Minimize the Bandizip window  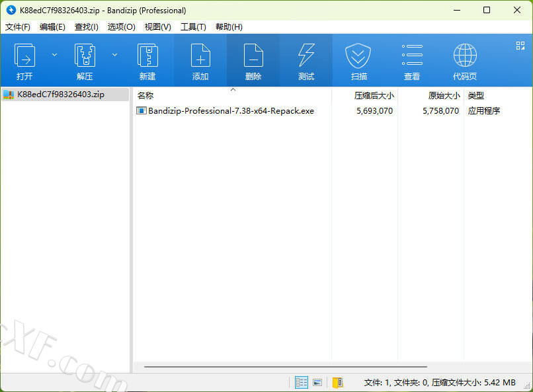(457, 10)
